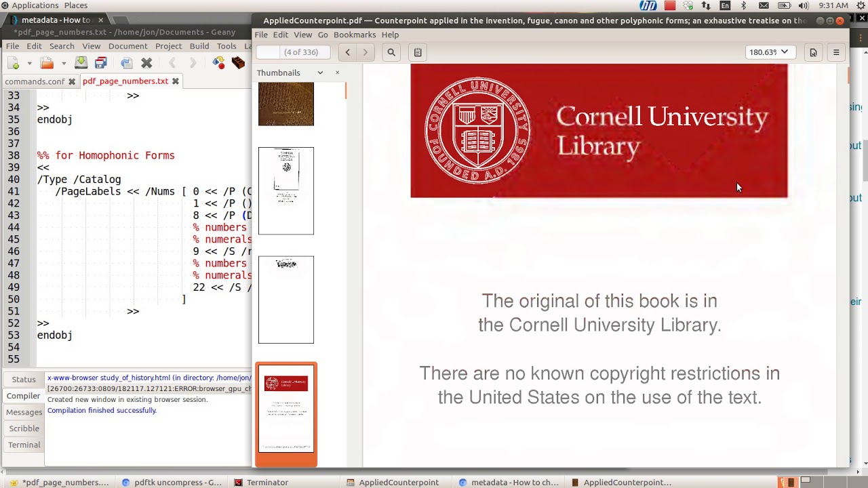Navigate back one location in Geany
Screen dimensions: 868x488
172,63
